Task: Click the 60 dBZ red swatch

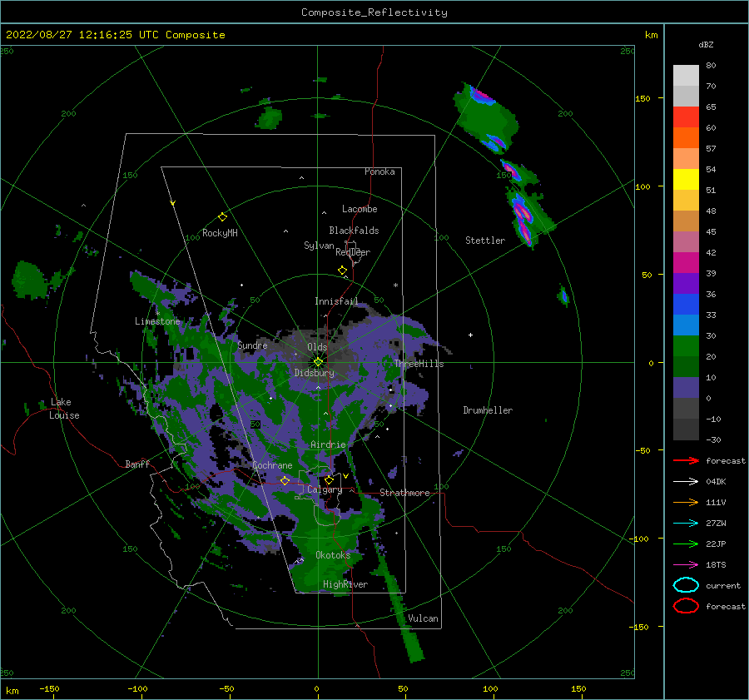Action: (686, 117)
